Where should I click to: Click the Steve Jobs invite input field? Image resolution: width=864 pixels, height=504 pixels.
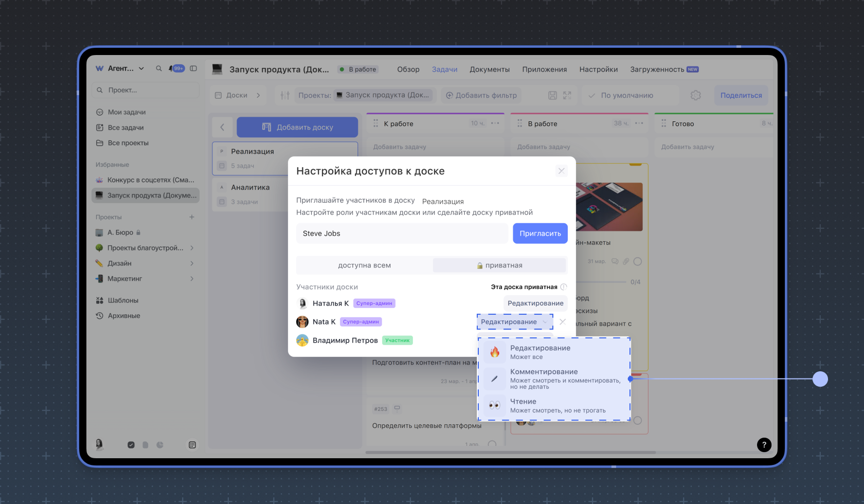[x=401, y=233]
